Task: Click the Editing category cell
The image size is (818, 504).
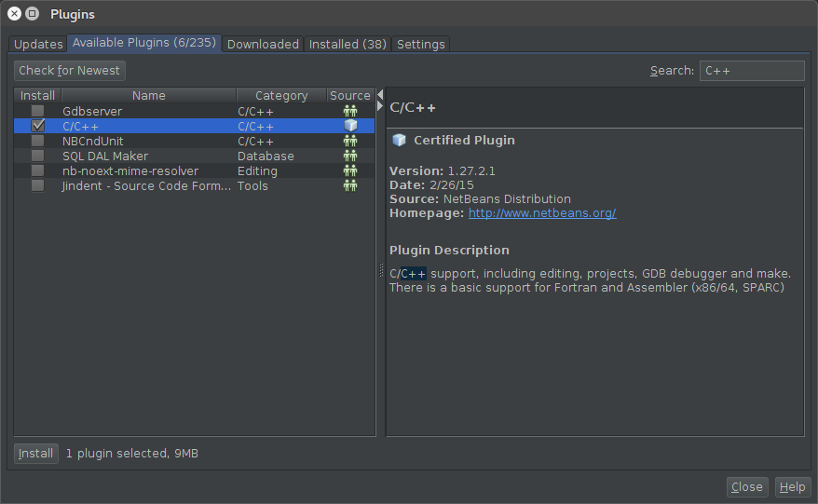Action: (x=257, y=171)
